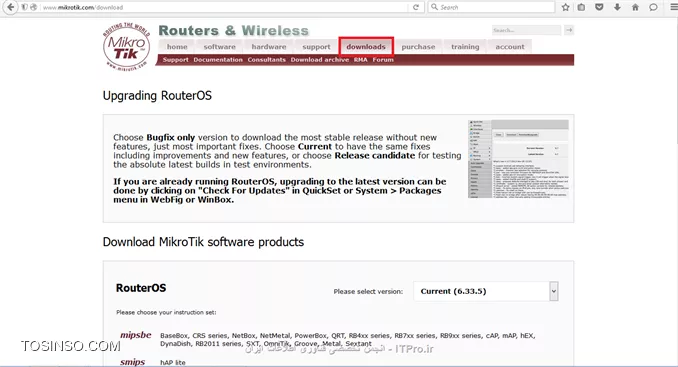Click 'Please choose your instruction set:' text
The image size is (678, 367).
[166, 312]
